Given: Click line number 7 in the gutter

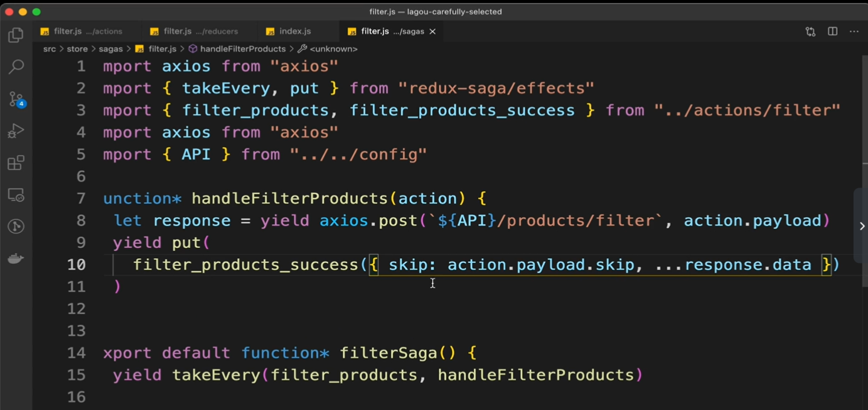Looking at the screenshot, I should [81, 198].
